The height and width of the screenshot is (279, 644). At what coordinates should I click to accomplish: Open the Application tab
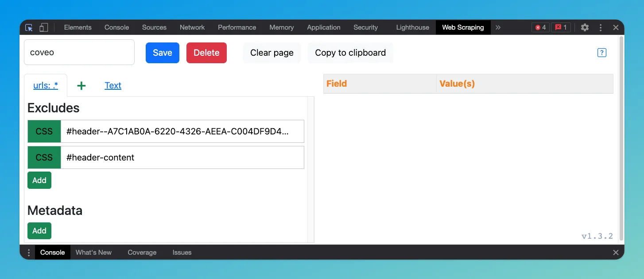click(324, 27)
